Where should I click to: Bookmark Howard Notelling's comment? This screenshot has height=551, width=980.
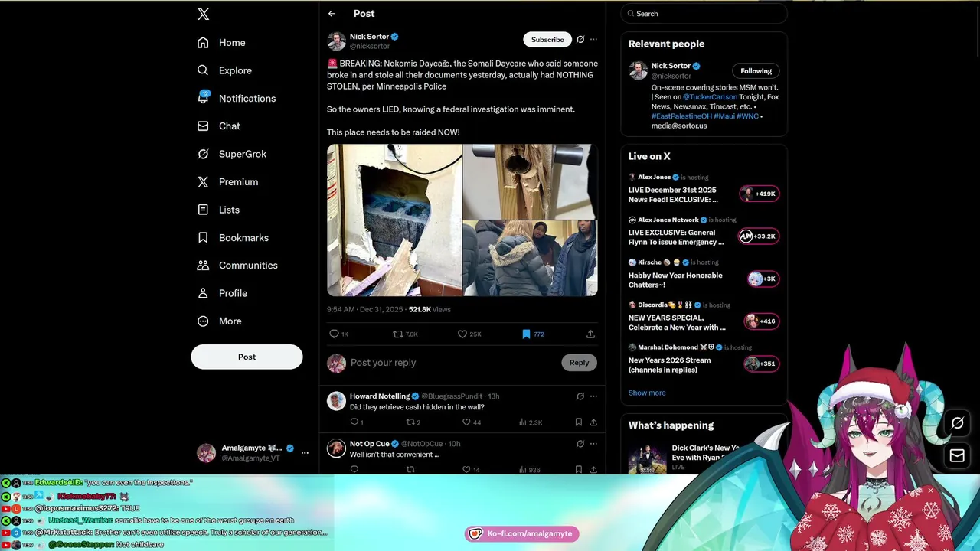point(579,422)
